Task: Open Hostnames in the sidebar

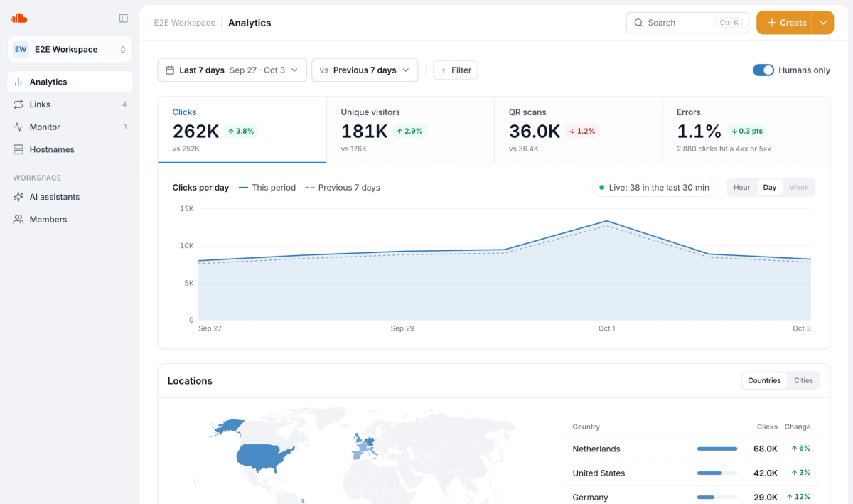Action: (x=70, y=150)
